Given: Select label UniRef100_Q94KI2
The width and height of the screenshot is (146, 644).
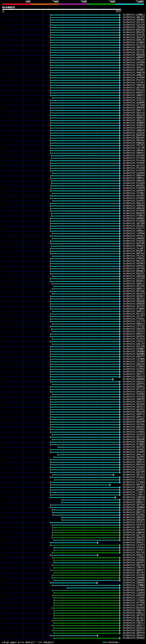Looking at the screenshot, I should [x=134, y=543].
